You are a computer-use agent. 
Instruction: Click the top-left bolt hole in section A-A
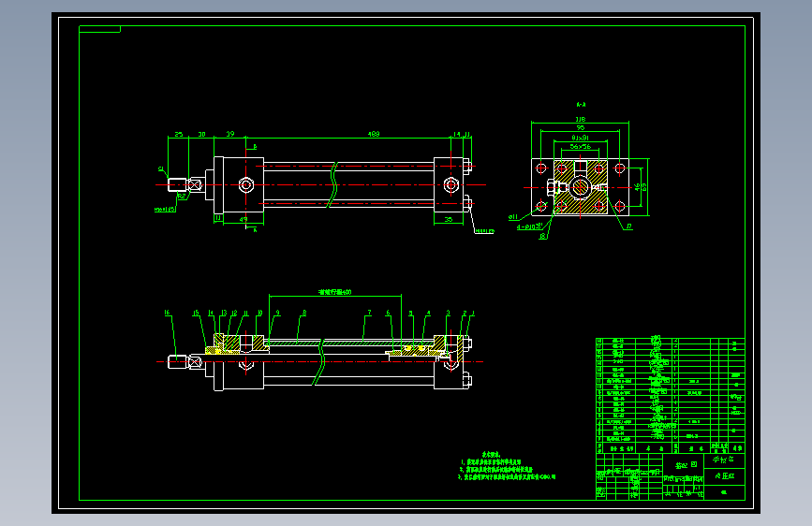coord(541,168)
